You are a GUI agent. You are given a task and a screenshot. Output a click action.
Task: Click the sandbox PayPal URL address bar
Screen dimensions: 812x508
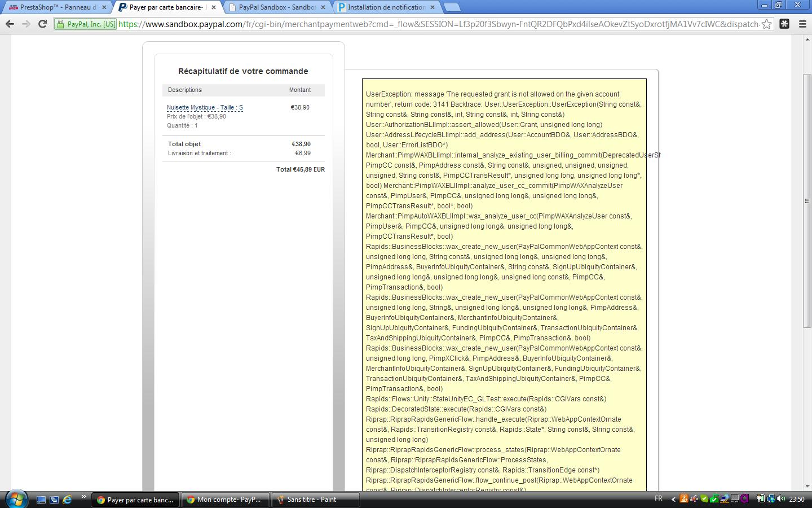pos(438,24)
